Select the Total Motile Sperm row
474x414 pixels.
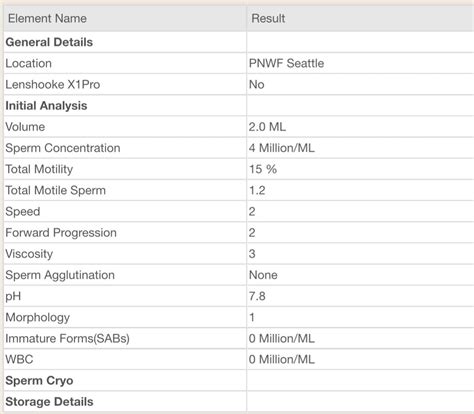tap(239, 190)
